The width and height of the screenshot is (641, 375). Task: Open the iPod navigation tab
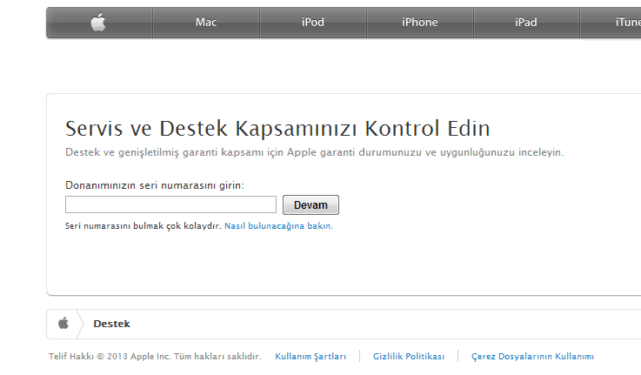pos(313,22)
